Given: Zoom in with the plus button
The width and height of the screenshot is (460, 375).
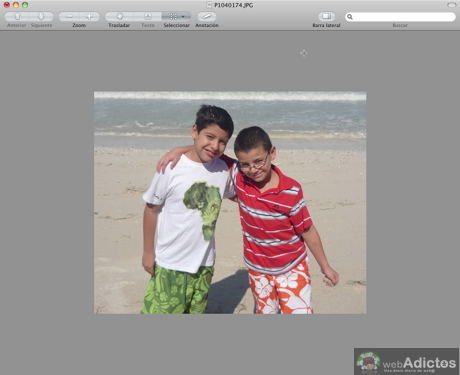Looking at the screenshot, I should point(89,16).
